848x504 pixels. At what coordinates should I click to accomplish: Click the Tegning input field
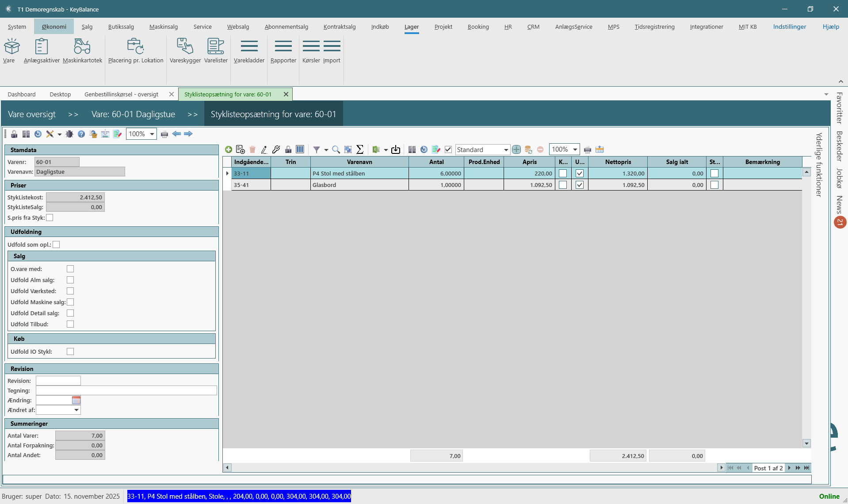[x=126, y=390]
